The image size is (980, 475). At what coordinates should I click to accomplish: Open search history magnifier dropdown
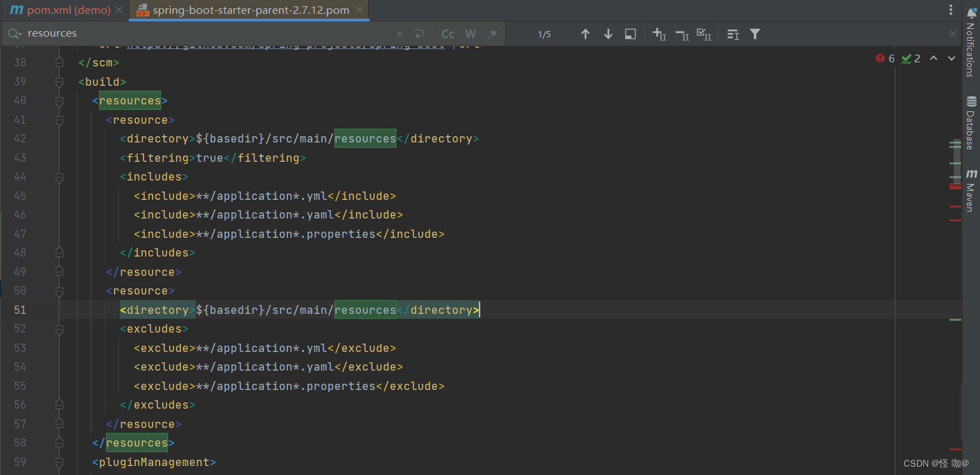15,33
